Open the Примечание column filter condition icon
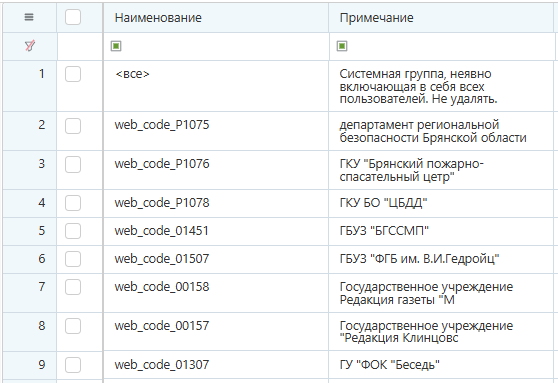Screen dimensions: 558x383 click(x=342, y=46)
